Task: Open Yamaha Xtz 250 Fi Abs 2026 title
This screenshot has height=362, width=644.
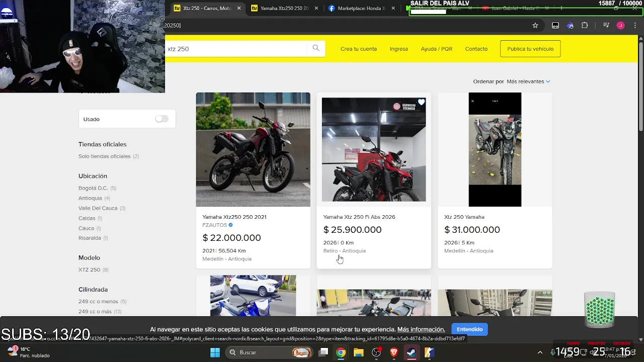Action: (359, 217)
